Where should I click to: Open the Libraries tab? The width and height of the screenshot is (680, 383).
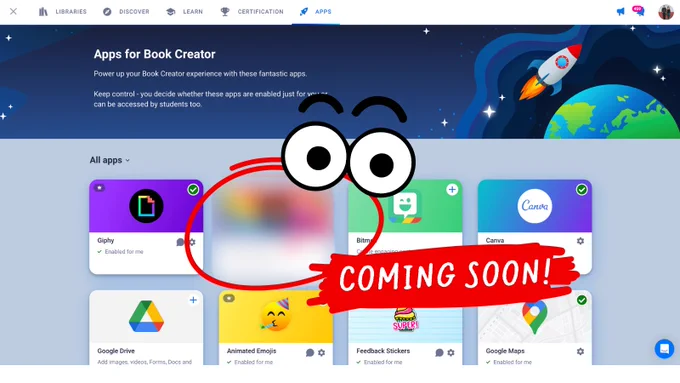click(62, 12)
